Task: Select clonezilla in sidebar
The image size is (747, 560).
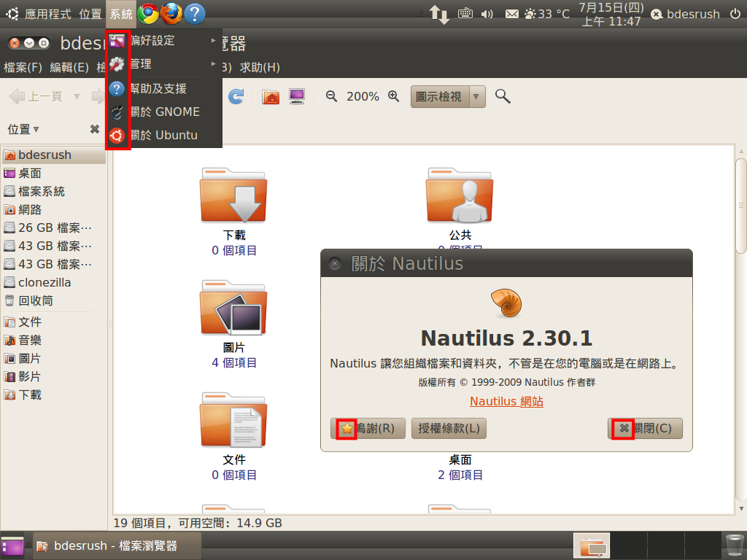Action: [53, 282]
